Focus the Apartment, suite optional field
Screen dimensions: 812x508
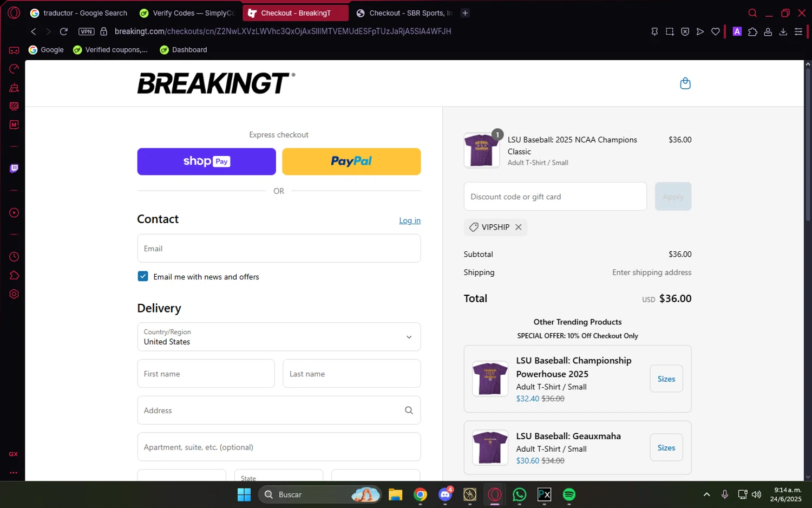point(279,447)
